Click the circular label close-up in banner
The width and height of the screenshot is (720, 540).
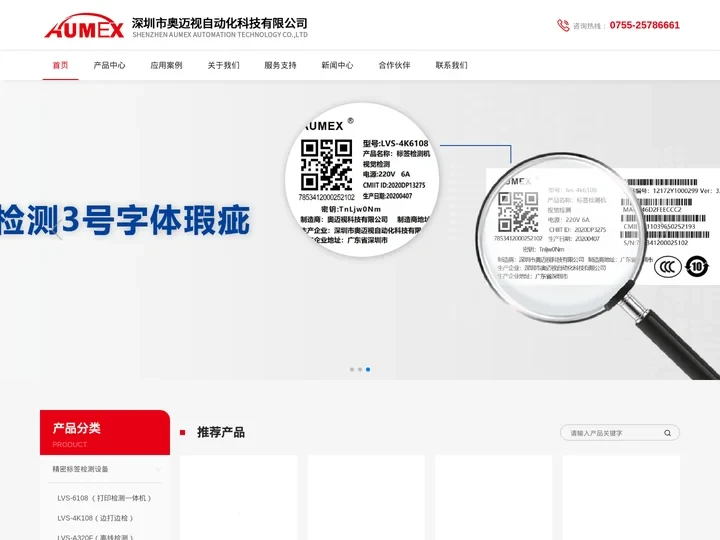pos(362,180)
